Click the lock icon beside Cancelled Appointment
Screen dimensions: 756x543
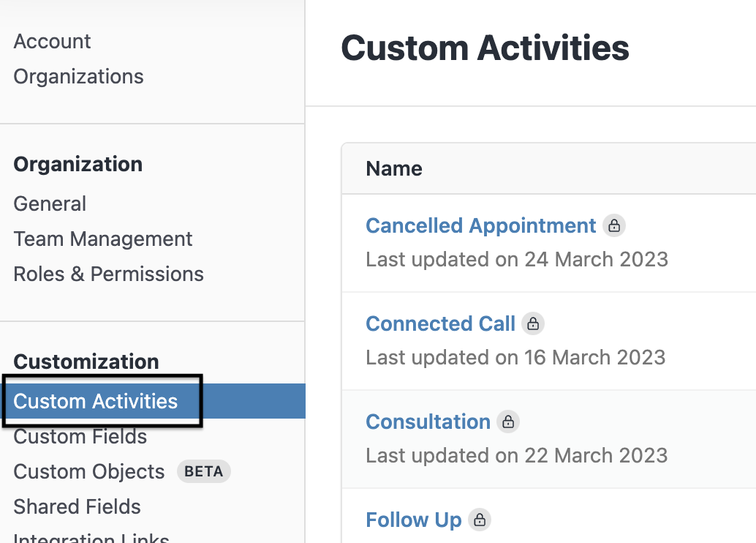615,225
